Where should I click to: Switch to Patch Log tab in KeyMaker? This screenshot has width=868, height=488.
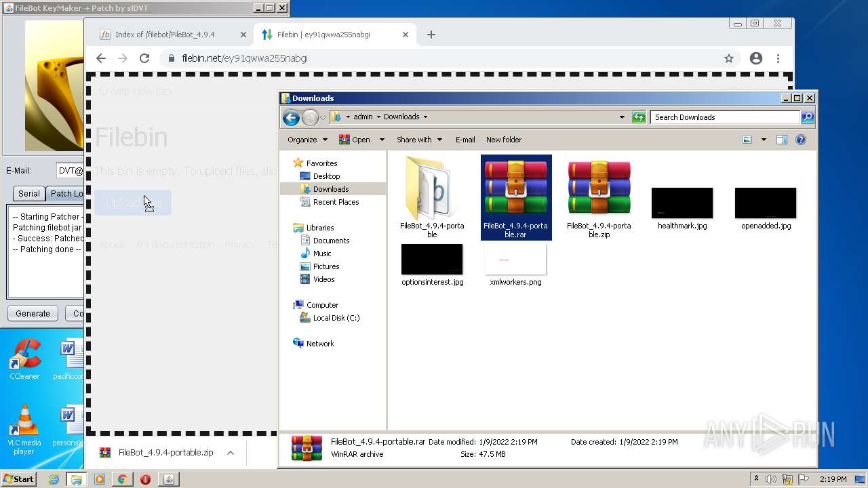click(x=65, y=193)
